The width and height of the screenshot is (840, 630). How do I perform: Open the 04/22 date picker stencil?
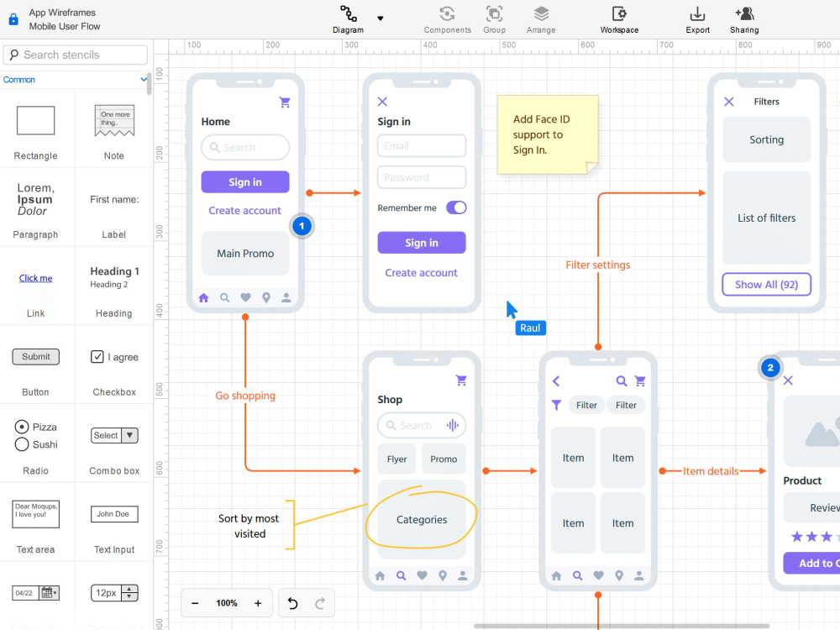click(x=35, y=593)
